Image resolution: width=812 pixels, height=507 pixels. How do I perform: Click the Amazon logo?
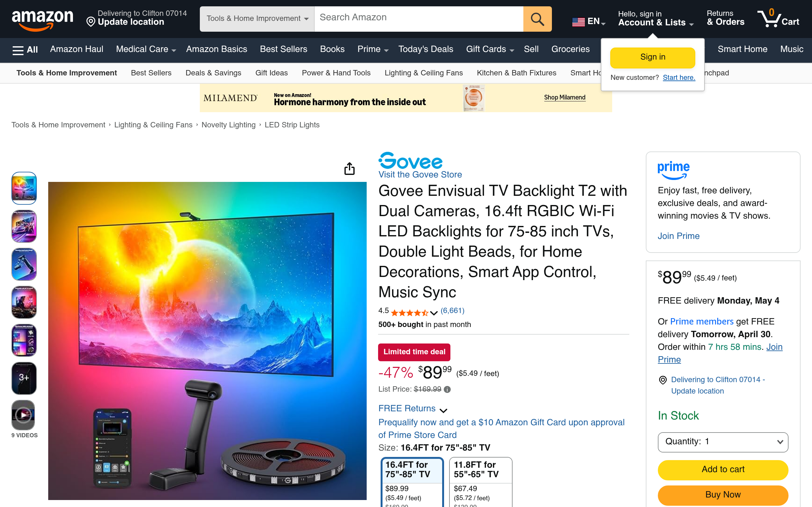(x=43, y=19)
